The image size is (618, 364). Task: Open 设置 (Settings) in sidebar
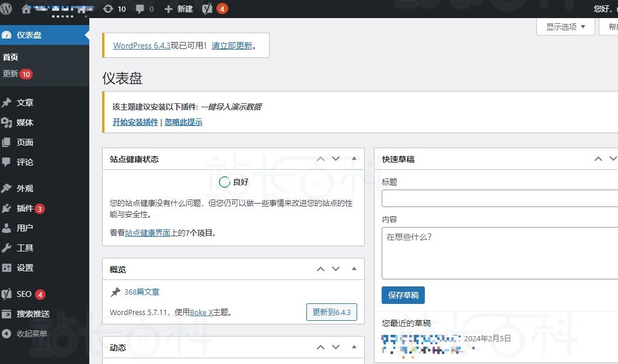(25, 268)
